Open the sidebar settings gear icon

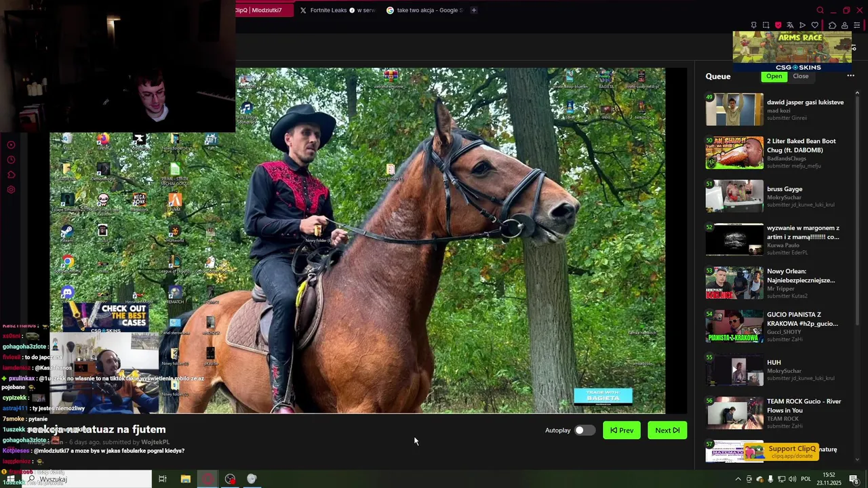pyautogui.click(x=11, y=190)
